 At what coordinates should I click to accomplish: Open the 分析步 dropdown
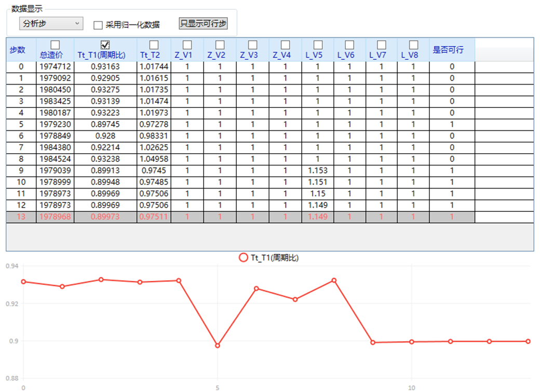(50, 23)
